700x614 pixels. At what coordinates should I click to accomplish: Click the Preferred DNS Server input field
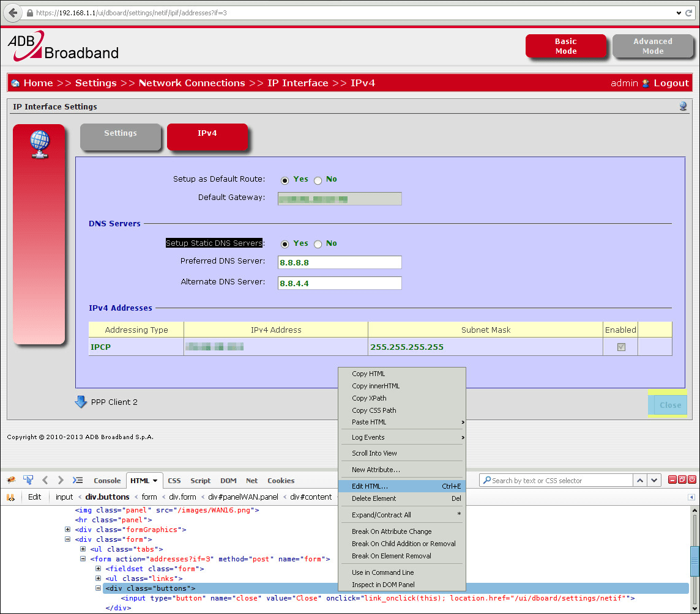[340, 262]
